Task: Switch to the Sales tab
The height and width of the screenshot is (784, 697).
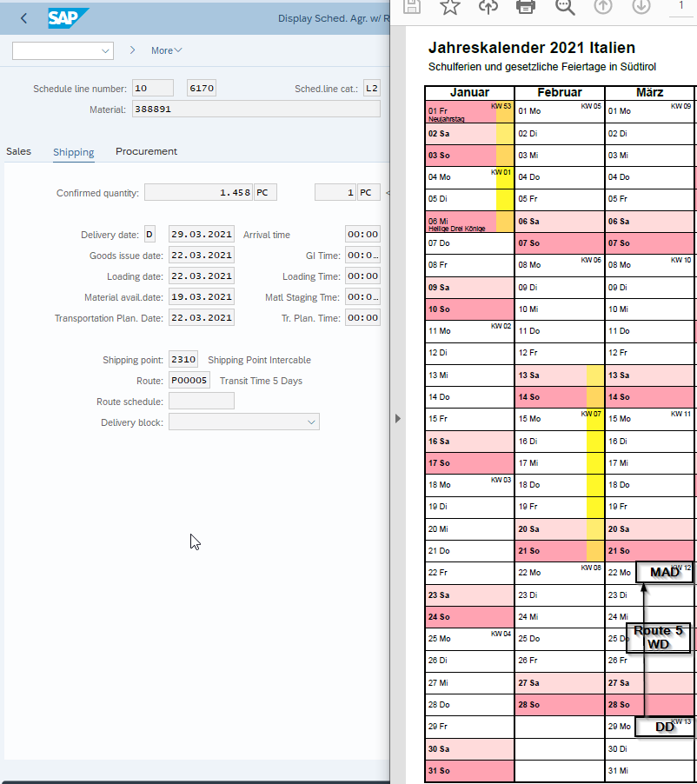Action: click(18, 151)
